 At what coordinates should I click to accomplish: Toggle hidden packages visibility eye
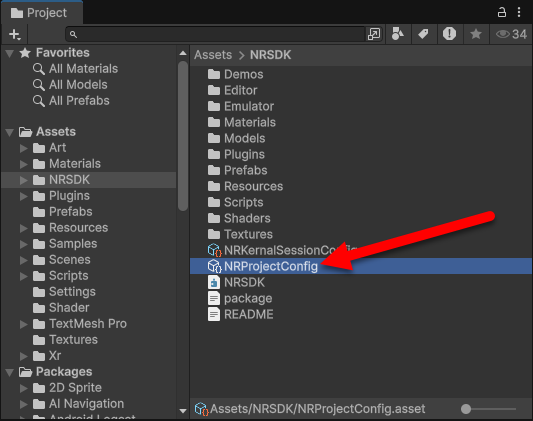coord(511,34)
